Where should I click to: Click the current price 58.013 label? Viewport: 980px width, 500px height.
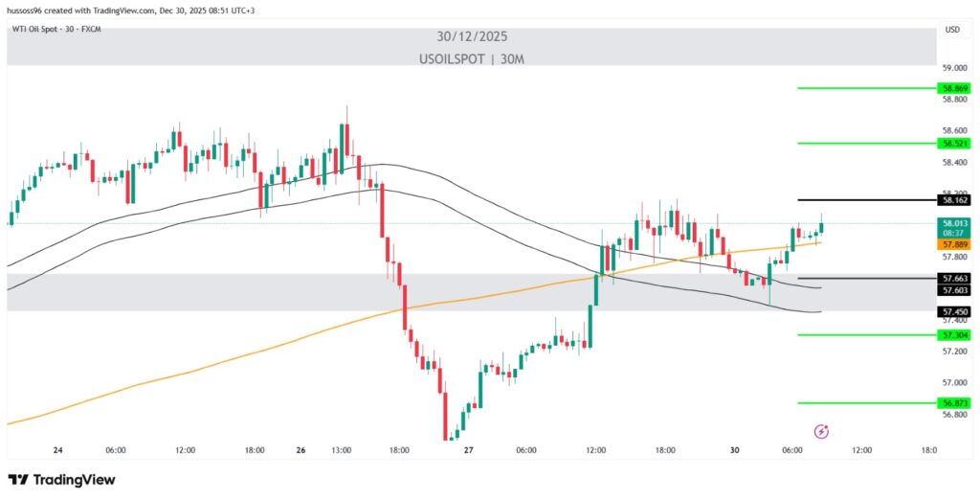pos(955,223)
